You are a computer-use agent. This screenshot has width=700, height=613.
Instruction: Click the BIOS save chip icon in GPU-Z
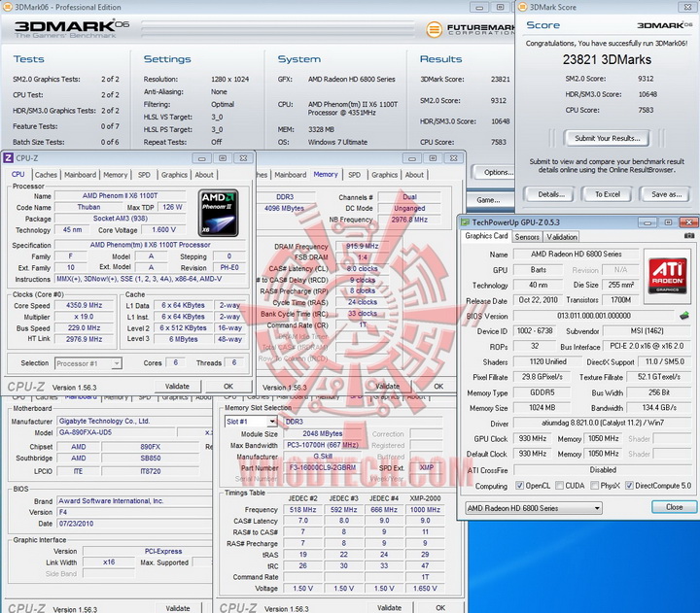point(683,316)
